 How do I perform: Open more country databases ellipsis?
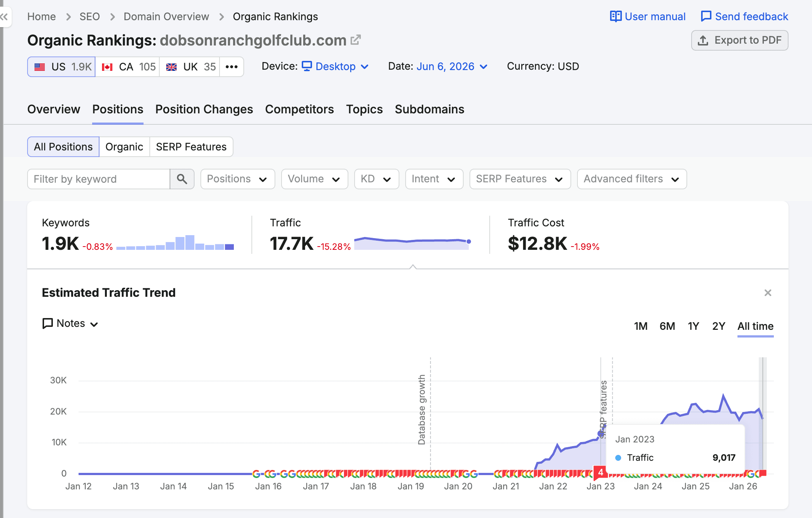[232, 67]
